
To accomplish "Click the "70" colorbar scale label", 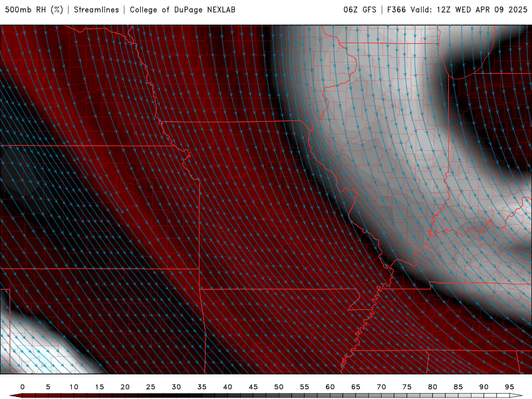I will (381, 387).
